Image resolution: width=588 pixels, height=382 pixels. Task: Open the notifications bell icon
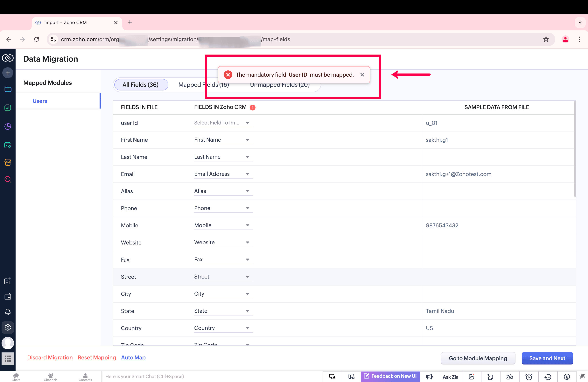point(8,312)
